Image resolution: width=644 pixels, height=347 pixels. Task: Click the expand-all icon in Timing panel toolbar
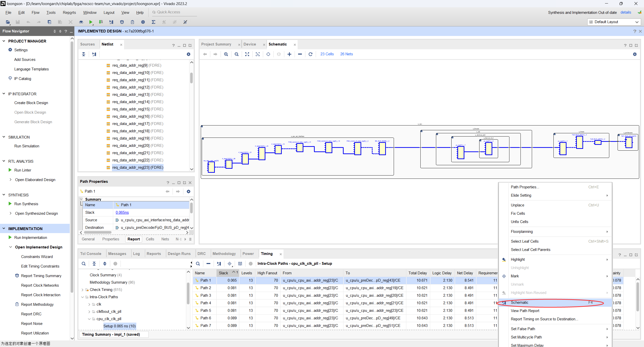[105, 264]
